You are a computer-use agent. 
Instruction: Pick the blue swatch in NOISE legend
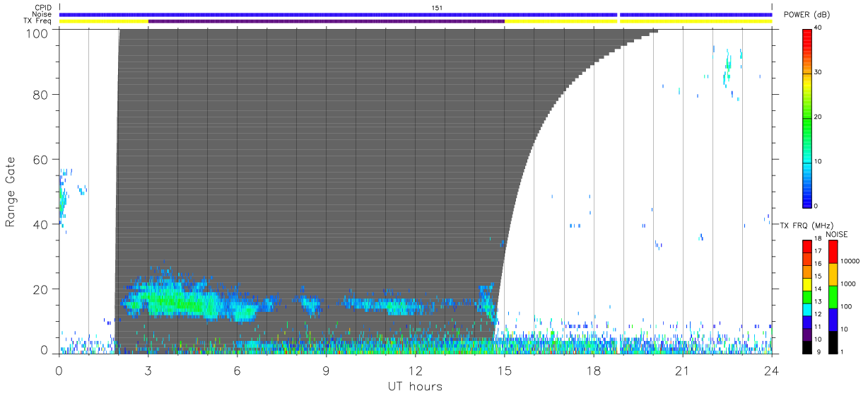click(833, 319)
